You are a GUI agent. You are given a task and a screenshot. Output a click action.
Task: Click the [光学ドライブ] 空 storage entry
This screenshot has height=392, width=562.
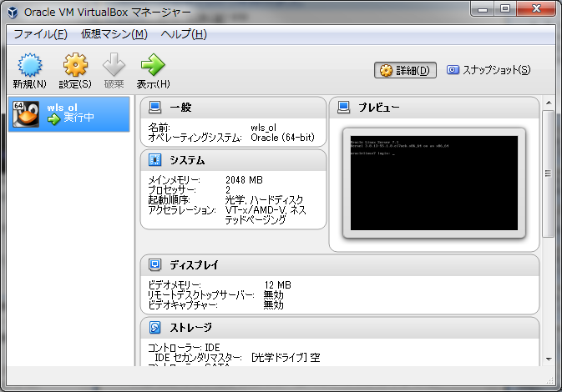(x=286, y=357)
